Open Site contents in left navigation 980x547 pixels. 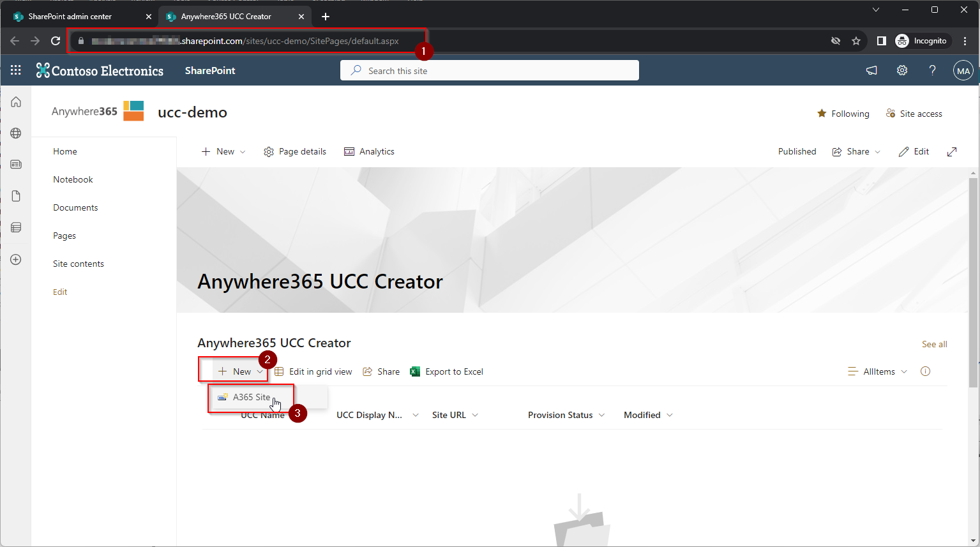coord(79,264)
